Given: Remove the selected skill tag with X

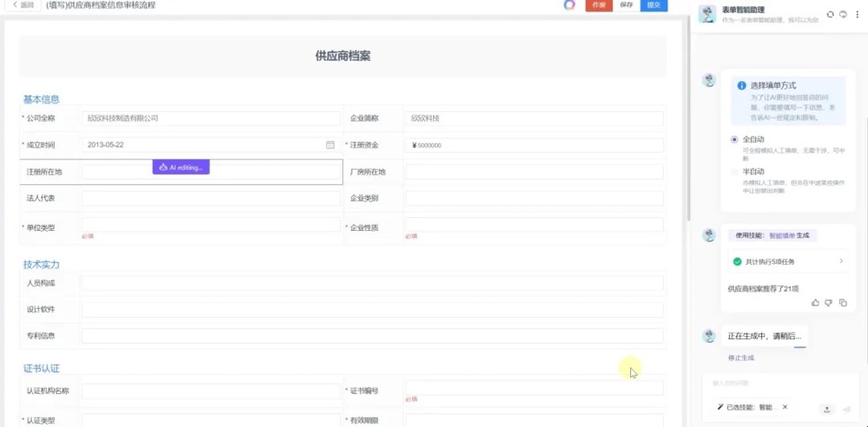Looking at the screenshot, I should pos(785,407).
